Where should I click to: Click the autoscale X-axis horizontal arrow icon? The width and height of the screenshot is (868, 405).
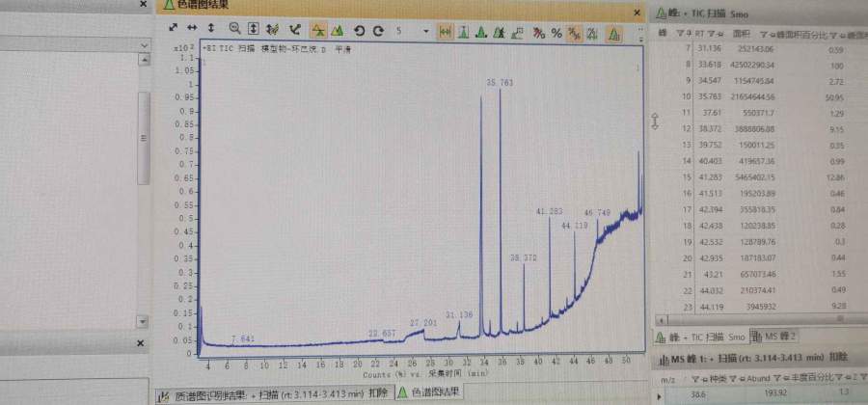[192, 27]
